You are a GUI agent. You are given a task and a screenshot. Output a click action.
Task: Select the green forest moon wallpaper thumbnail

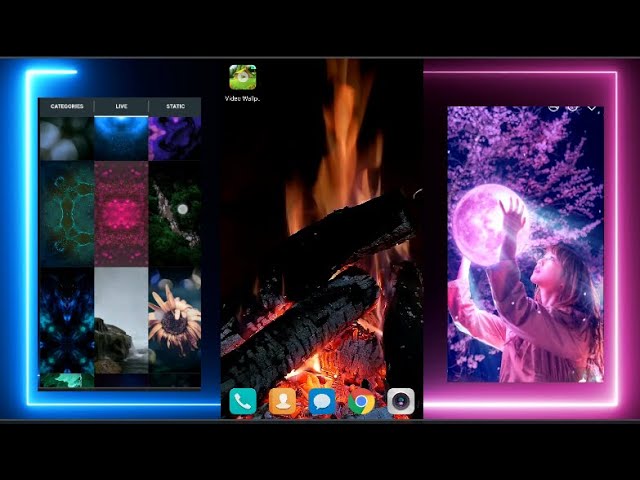click(175, 214)
